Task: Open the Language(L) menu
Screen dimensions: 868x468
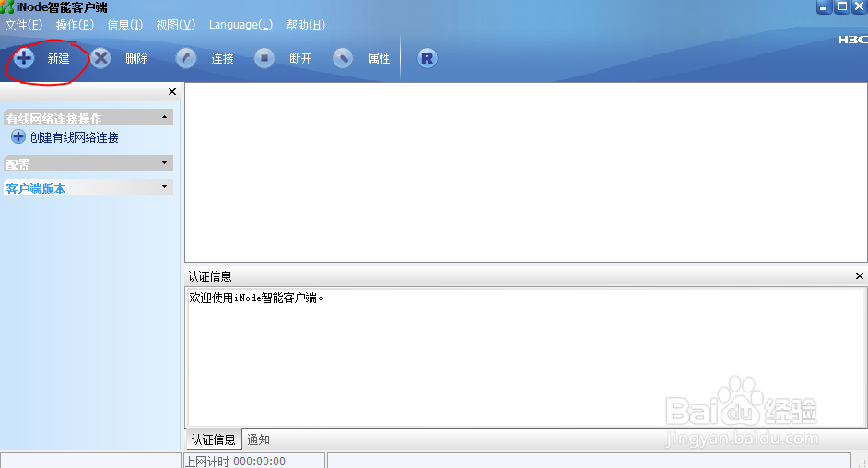Action: (240, 25)
